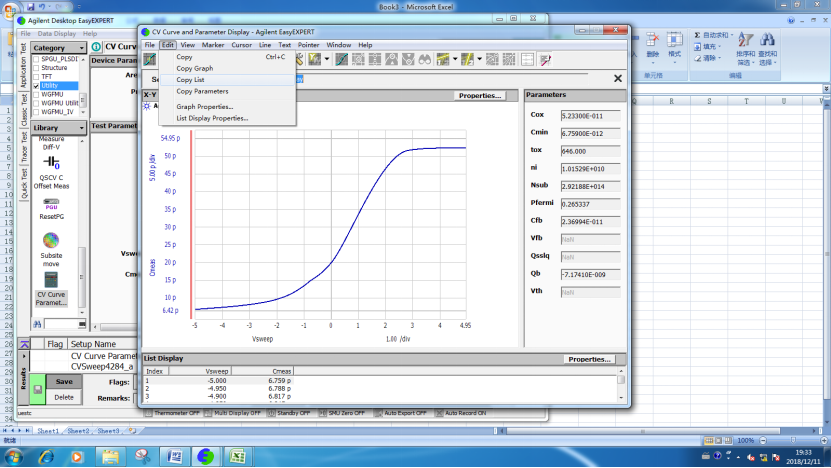Uncheck the Utility category checkbox
Image resolution: width=831 pixels, height=468 pixels.
(36, 86)
